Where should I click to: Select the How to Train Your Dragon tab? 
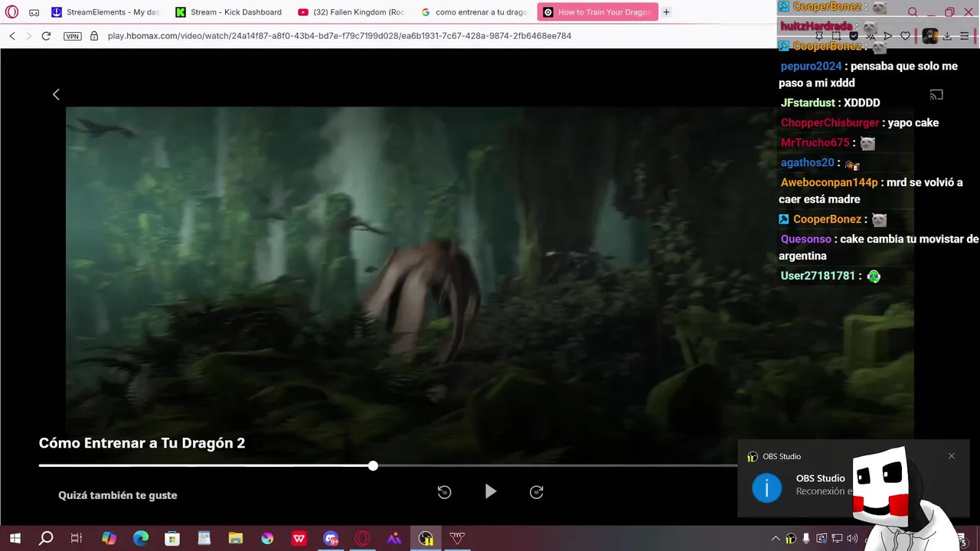tap(598, 12)
